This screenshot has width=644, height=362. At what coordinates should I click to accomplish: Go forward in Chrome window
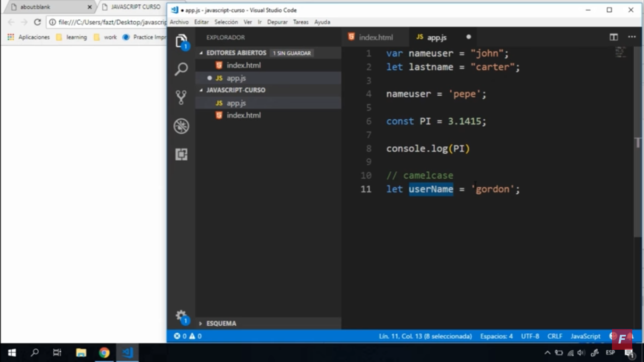24,22
